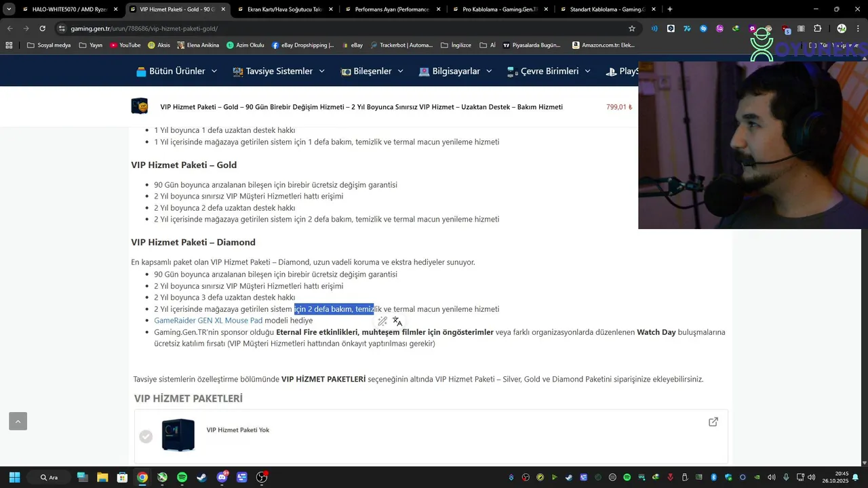Reload the page with the refresh icon

click(x=42, y=28)
